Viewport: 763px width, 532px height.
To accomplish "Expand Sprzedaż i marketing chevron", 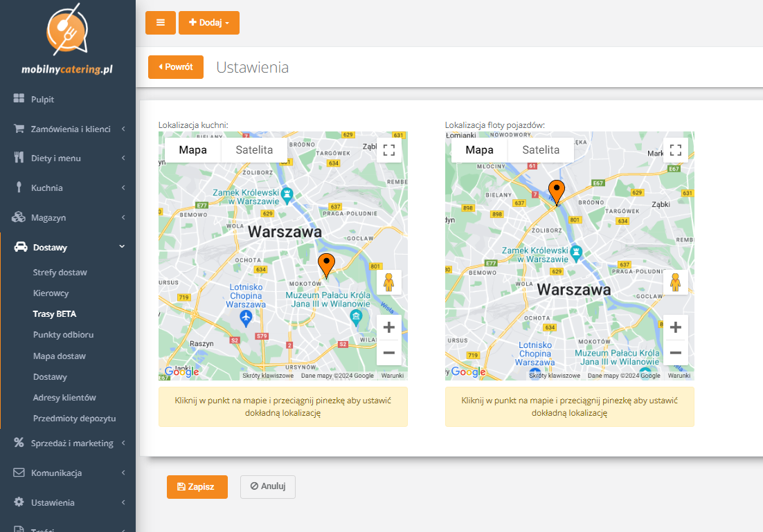I will click(x=124, y=443).
